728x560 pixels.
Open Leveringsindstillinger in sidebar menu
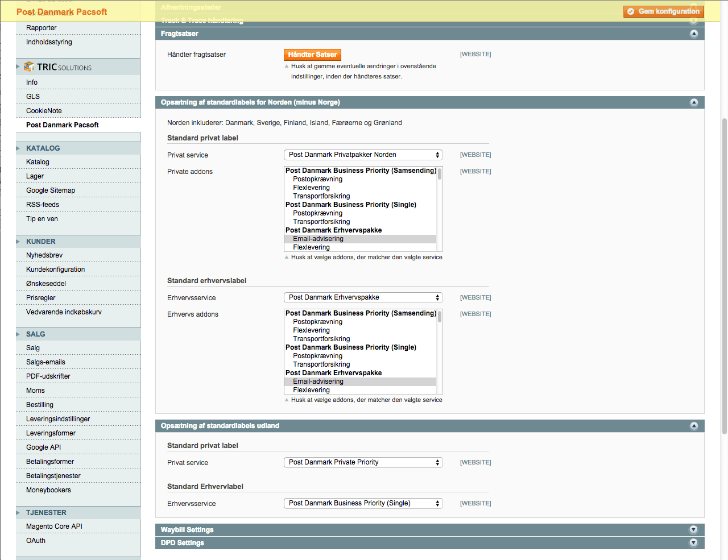58,419
